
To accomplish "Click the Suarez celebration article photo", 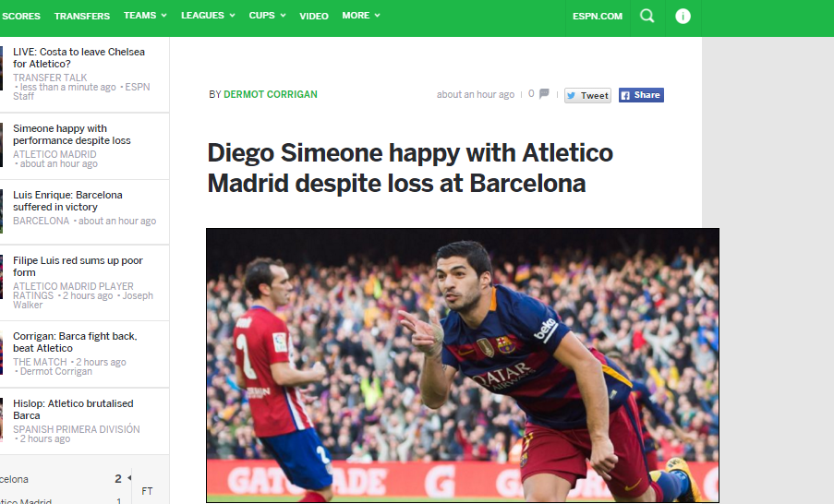I will pos(463,366).
